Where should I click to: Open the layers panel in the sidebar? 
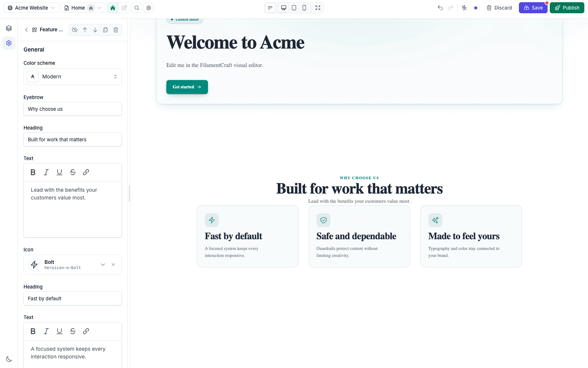click(9, 28)
